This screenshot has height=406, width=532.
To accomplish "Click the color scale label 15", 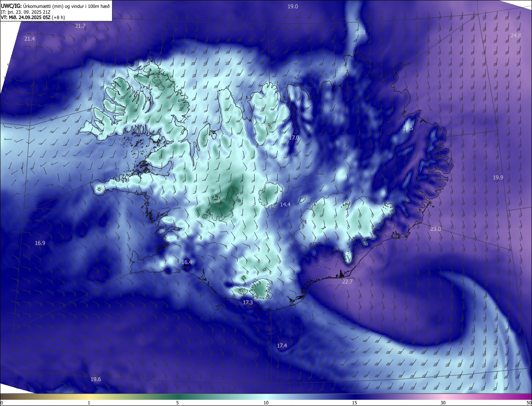I will click(355, 403).
